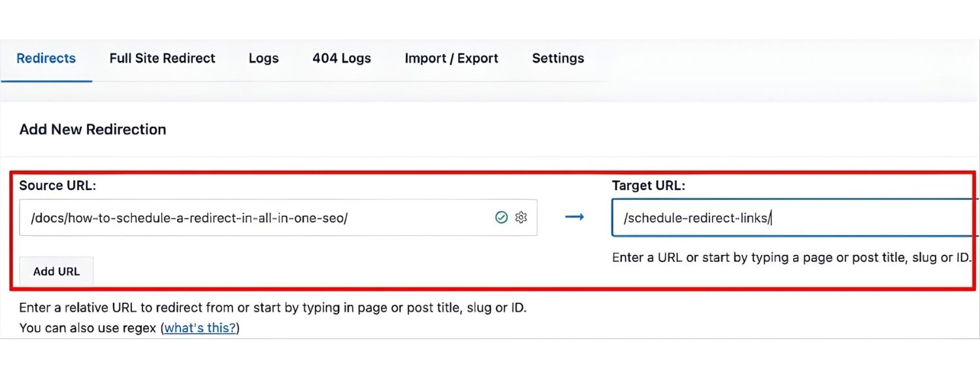Click the Target URL label
980x392 pixels.
649,185
